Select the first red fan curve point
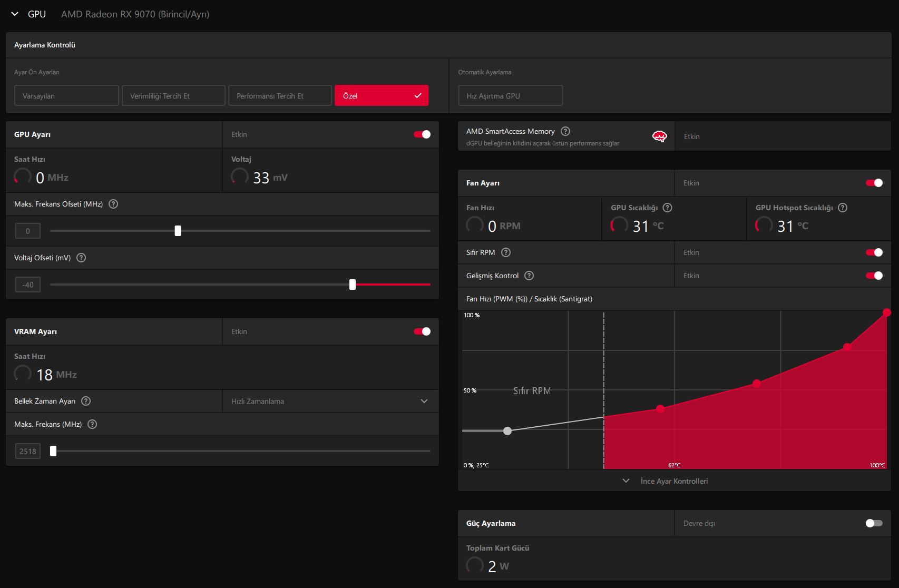The width and height of the screenshot is (899, 588). click(x=660, y=409)
